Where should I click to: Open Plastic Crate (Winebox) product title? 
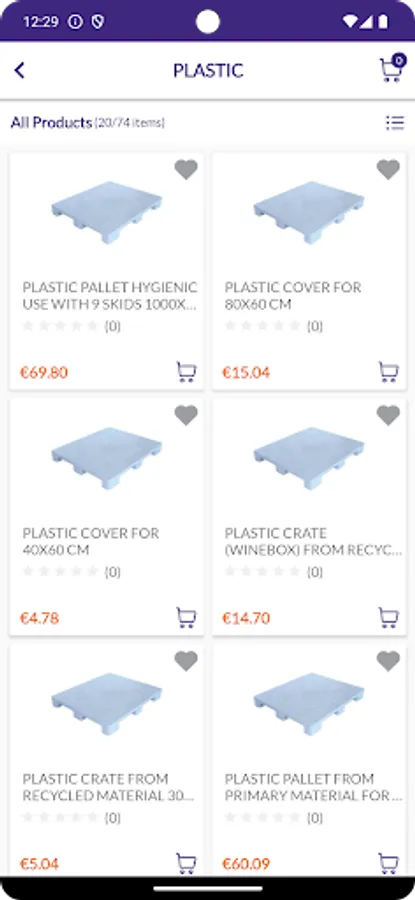pos(313,541)
